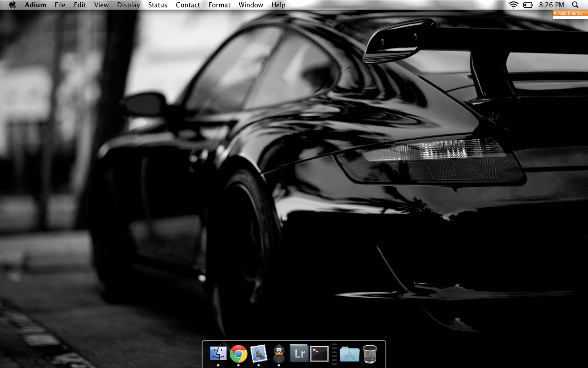Click the Adium duck icon in dock
The width and height of the screenshot is (588, 368).
click(279, 354)
